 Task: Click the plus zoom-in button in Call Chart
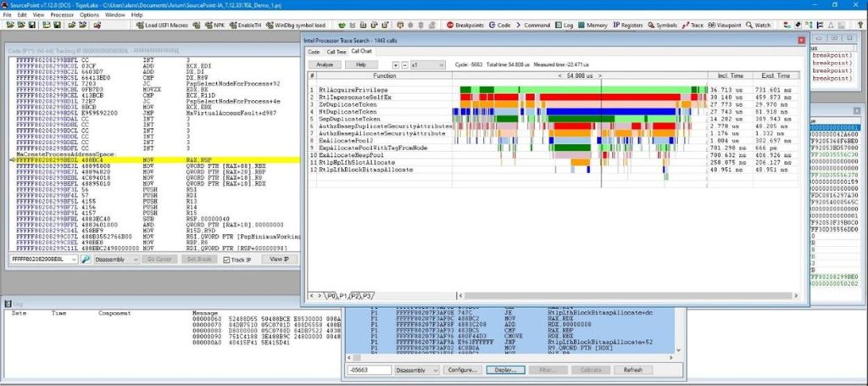(x=395, y=64)
